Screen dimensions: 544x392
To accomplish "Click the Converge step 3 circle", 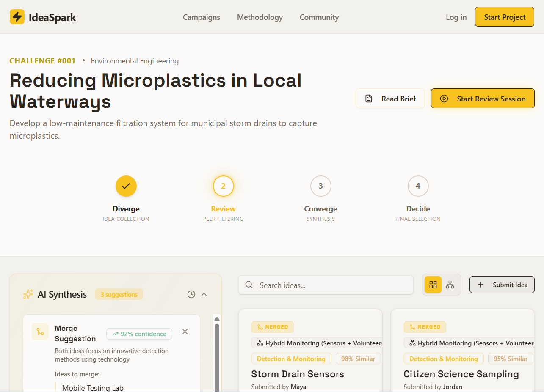I will (x=320, y=186).
